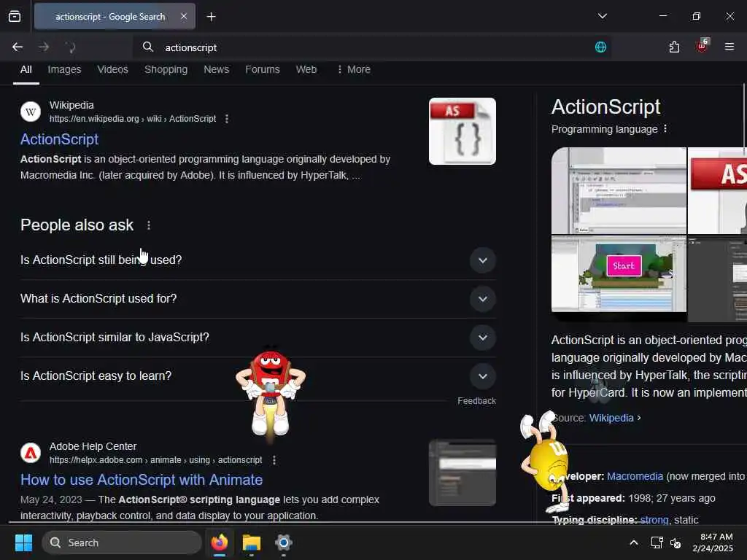Open File Explorer from the taskbar
747x560 pixels.
[x=252, y=542]
